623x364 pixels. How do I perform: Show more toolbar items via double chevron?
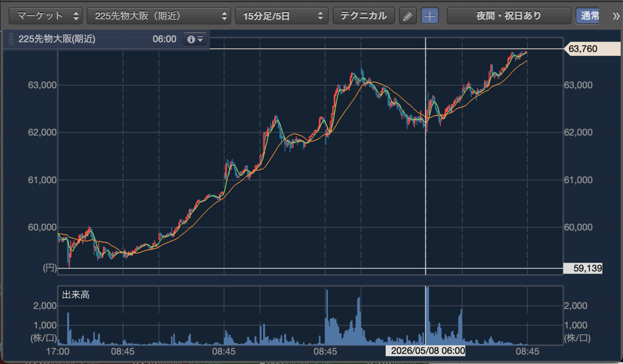tap(615, 16)
